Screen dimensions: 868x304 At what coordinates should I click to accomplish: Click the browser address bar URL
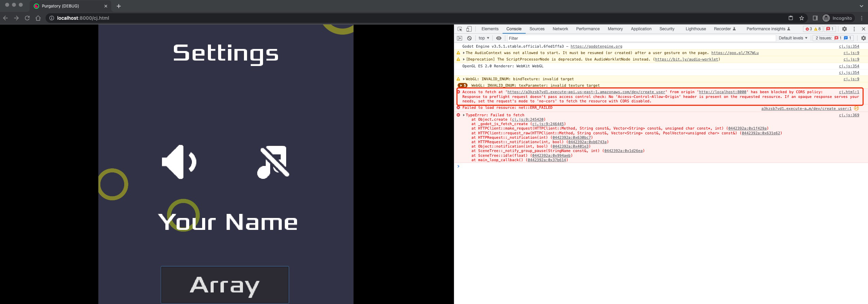coord(83,18)
